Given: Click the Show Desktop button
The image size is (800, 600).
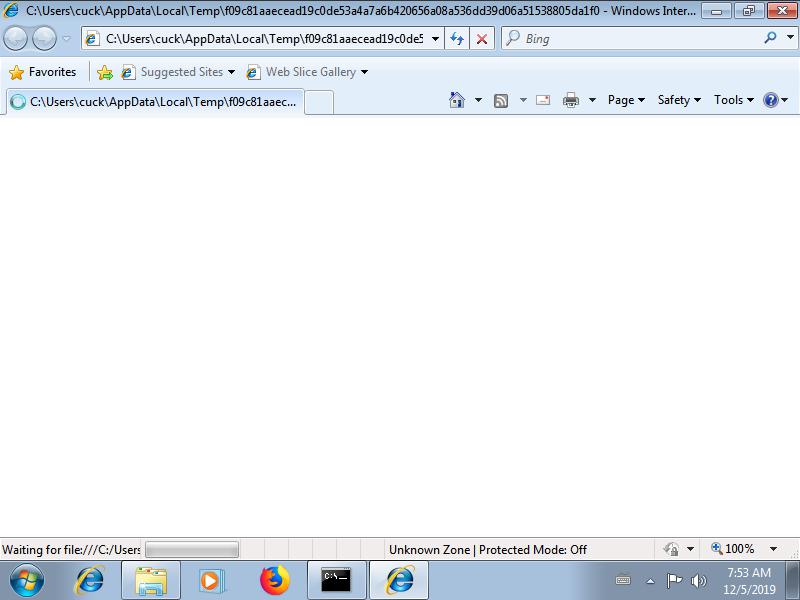Looking at the screenshot, I should [792, 581].
